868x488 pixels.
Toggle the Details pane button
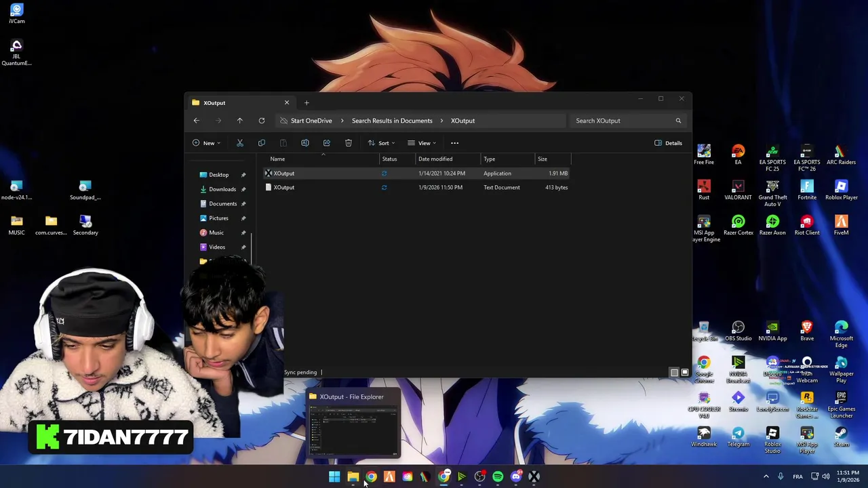coord(668,143)
